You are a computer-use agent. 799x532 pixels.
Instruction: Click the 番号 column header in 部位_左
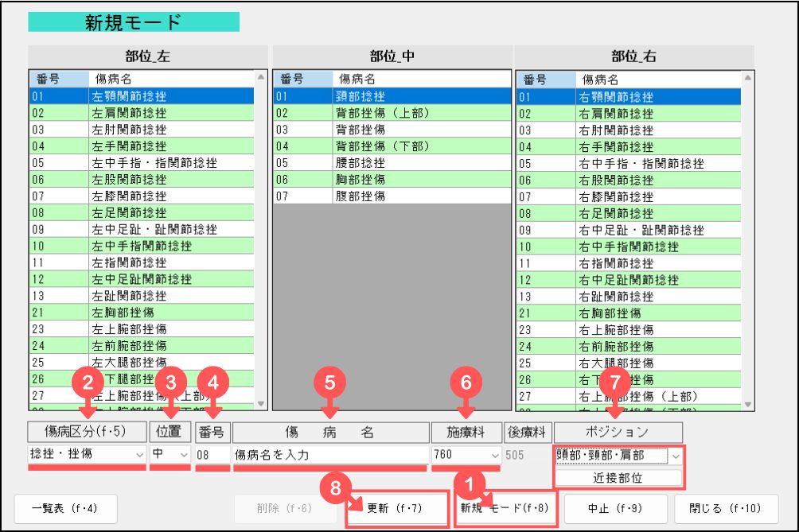(x=58, y=79)
